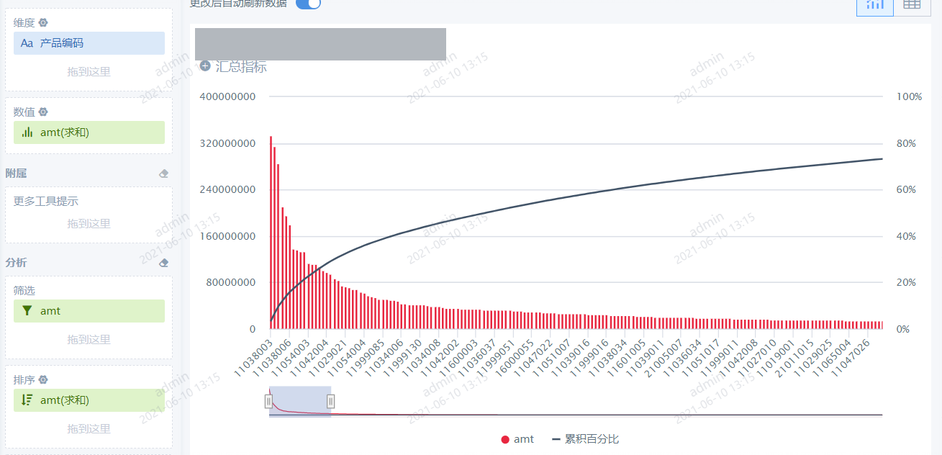The height and width of the screenshot is (455, 942).
Task: Toggle the 累积百分比 legend series
Action: pyautogui.click(x=585, y=439)
